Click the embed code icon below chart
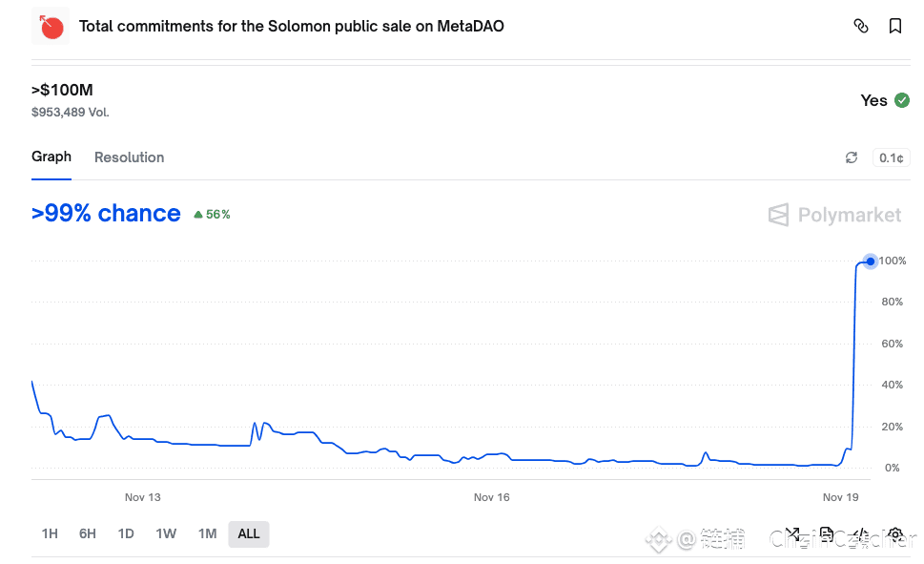 click(861, 534)
